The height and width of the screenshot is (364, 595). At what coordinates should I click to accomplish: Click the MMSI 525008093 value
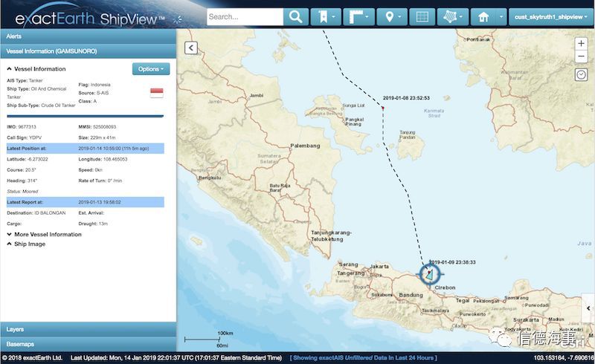tap(104, 126)
